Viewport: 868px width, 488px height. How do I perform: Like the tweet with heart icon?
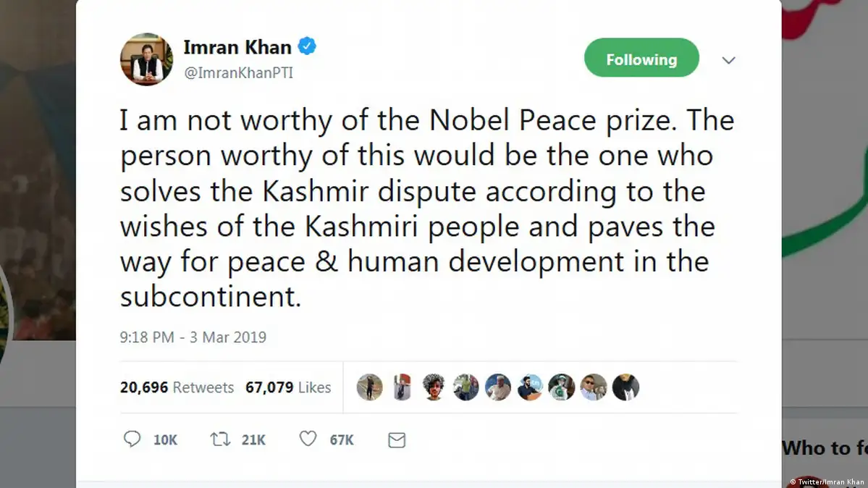(308, 439)
